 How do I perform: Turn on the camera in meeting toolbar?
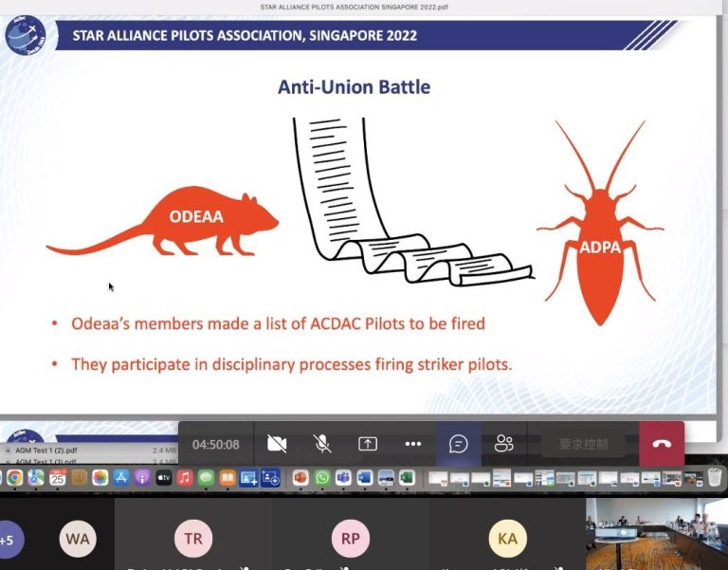tap(277, 444)
